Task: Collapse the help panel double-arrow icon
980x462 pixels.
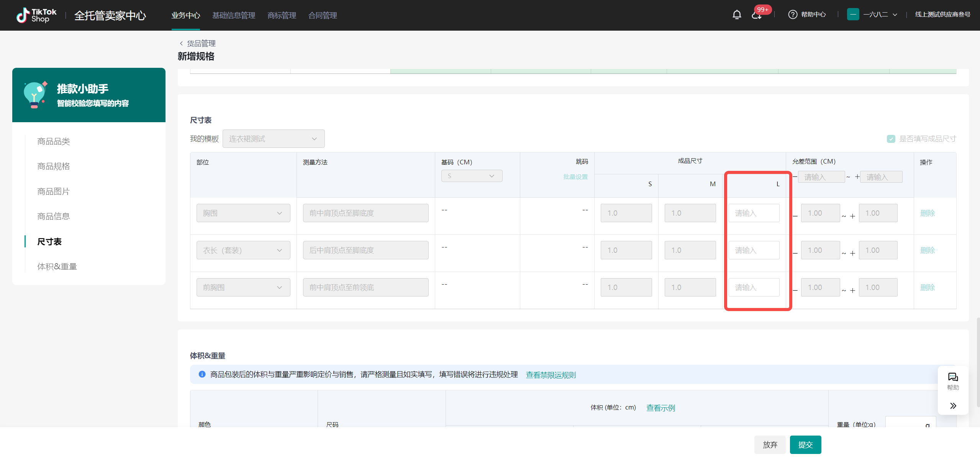Action: pyautogui.click(x=953, y=406)
